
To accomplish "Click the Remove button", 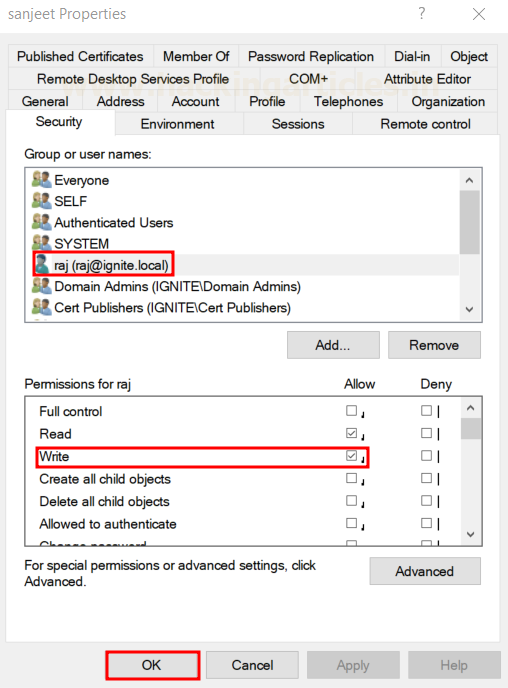I will (434, 345).
